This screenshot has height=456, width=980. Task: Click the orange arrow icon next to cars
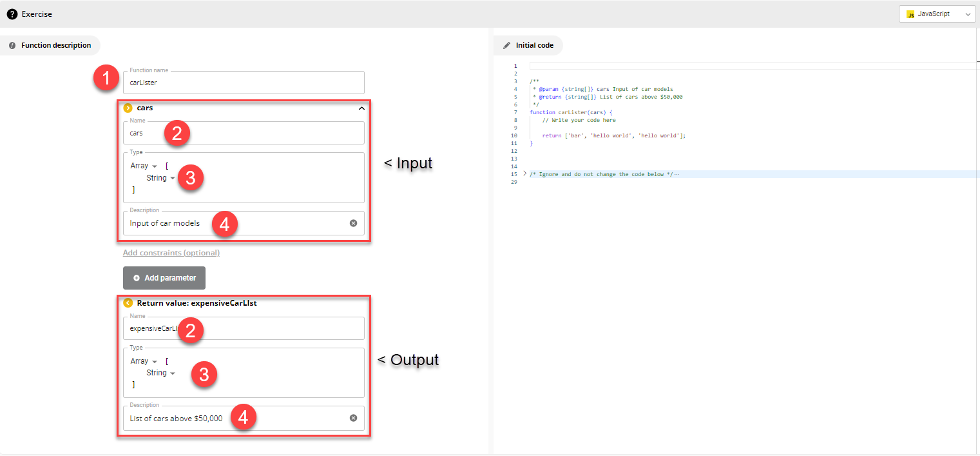(x=128, y=108)
